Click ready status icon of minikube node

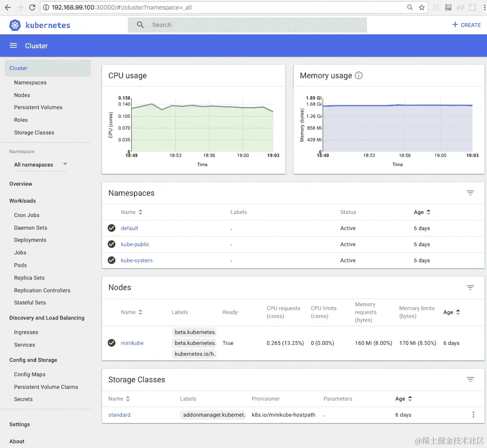[111, 343]
